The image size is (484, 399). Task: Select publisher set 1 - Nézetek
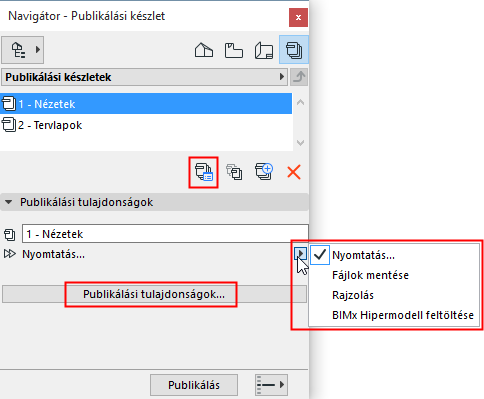coord(146,104)
